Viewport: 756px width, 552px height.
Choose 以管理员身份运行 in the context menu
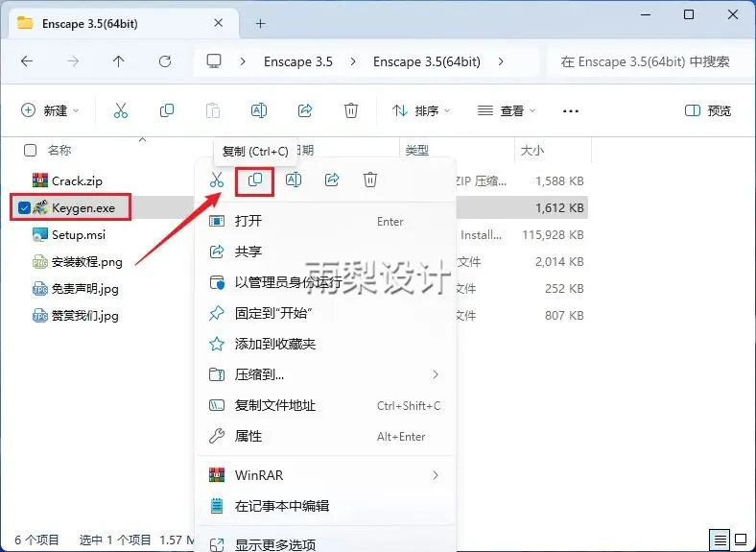coord(325,282)
